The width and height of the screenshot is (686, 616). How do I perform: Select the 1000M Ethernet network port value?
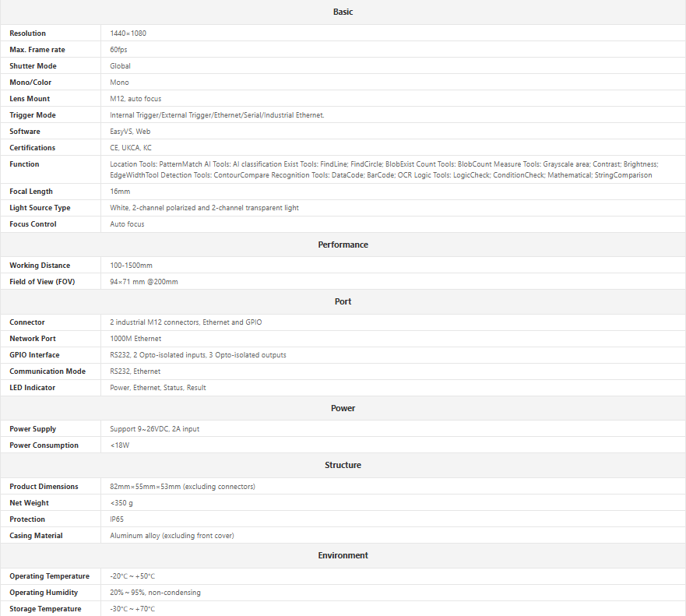point(137,339)
